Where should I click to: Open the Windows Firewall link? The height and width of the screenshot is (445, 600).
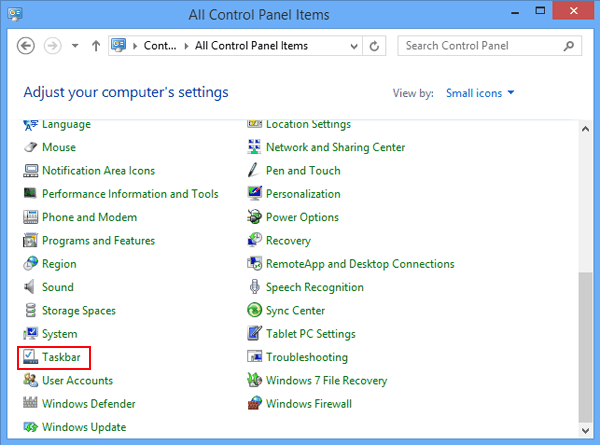tap(309, 404)
